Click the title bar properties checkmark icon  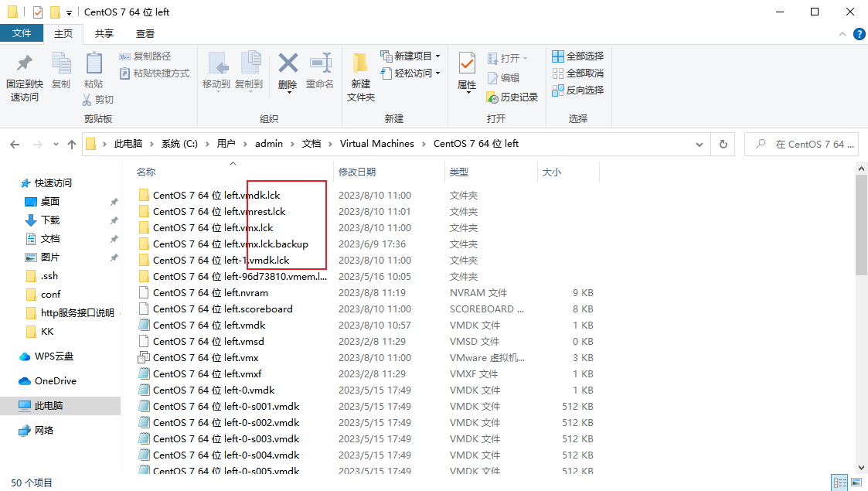coord(38,12)
